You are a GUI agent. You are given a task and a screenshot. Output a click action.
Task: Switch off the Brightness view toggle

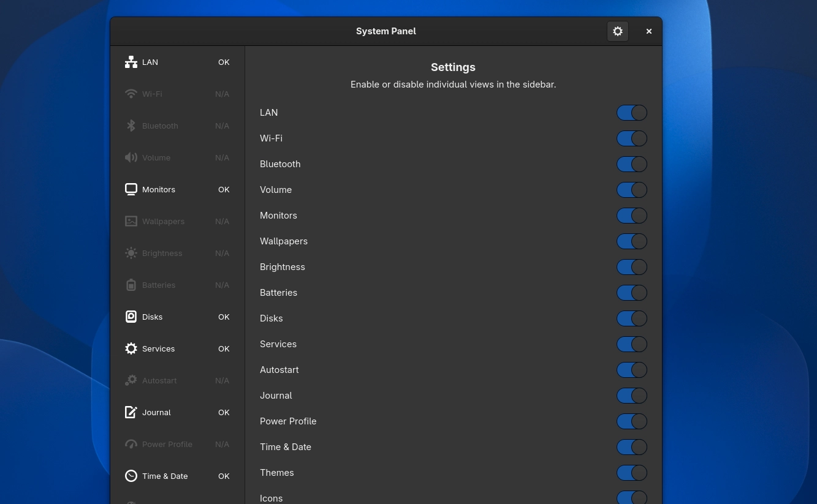click(632, 267)
